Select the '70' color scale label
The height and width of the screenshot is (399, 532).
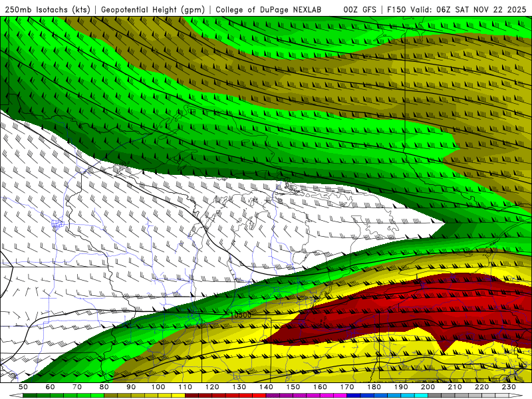(77, 387)
